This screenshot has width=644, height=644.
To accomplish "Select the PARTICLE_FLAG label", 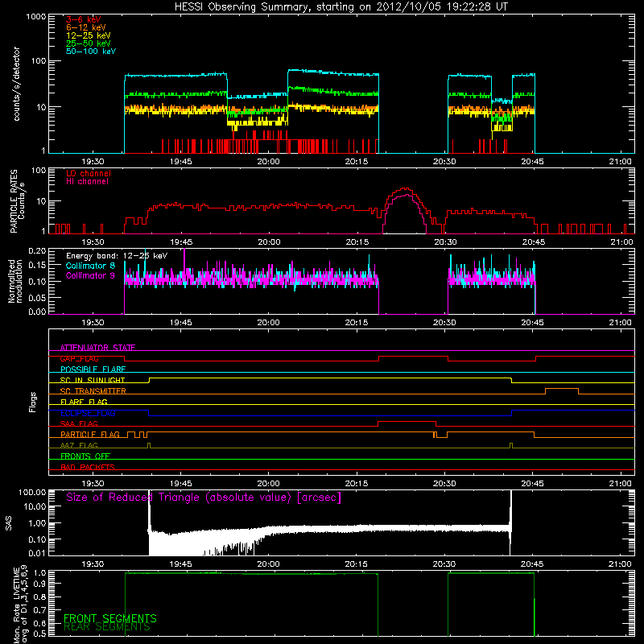I will pos(90,434).
